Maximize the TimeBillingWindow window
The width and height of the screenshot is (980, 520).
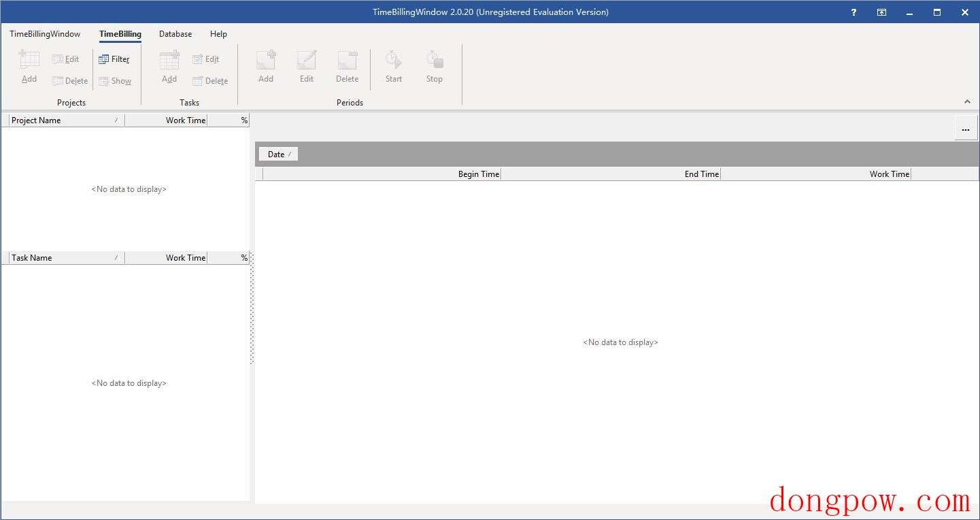937,12
